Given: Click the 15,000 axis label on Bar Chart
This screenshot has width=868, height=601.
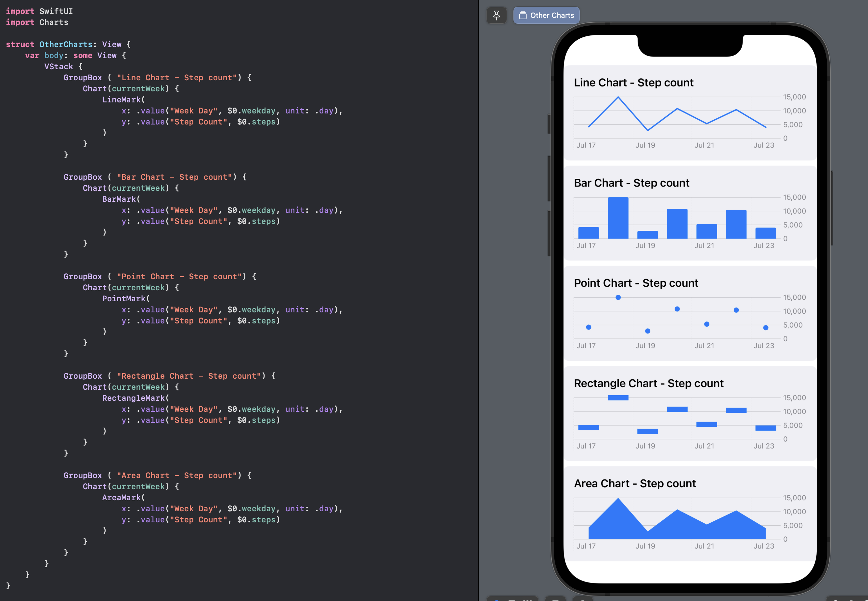Looking at the screenshot, I should pyautogui.click(x=795, y=197).
